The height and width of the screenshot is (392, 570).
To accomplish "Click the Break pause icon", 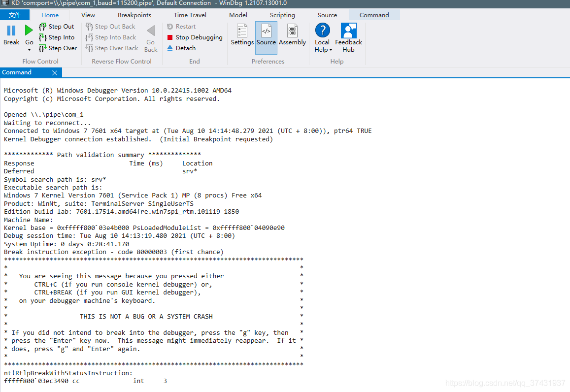I will pos(11,31).
